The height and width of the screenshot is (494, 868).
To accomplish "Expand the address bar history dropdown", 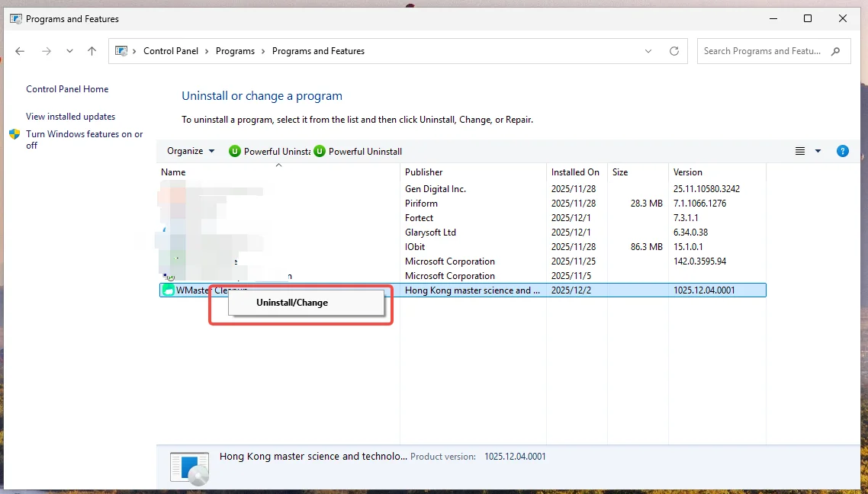I will 648,51.
